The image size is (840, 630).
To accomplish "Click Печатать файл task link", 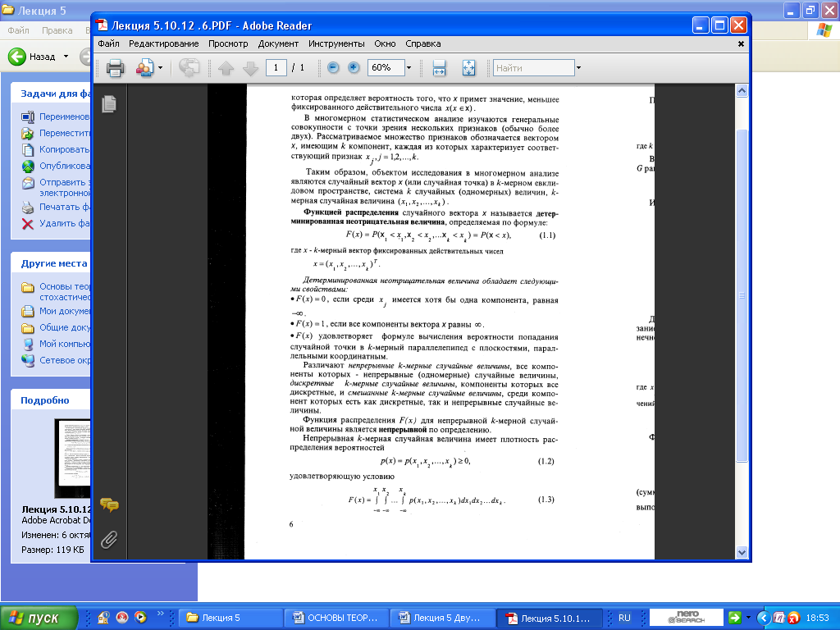I will [56, 207].
